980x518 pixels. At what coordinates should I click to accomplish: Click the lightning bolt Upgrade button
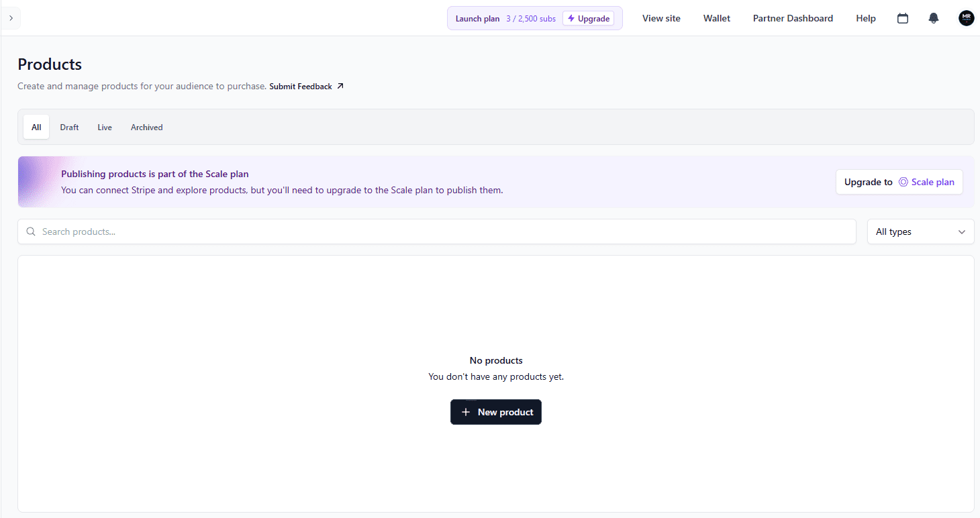[588, 19]
